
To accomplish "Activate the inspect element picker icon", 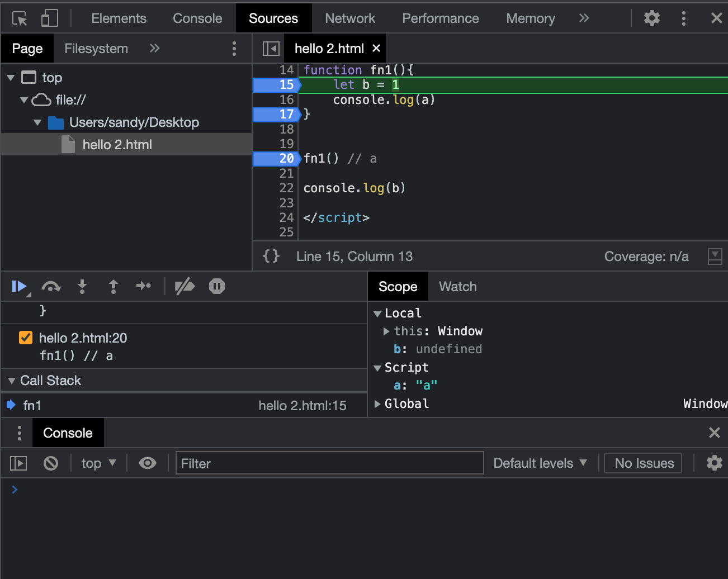I will point(20,18).
